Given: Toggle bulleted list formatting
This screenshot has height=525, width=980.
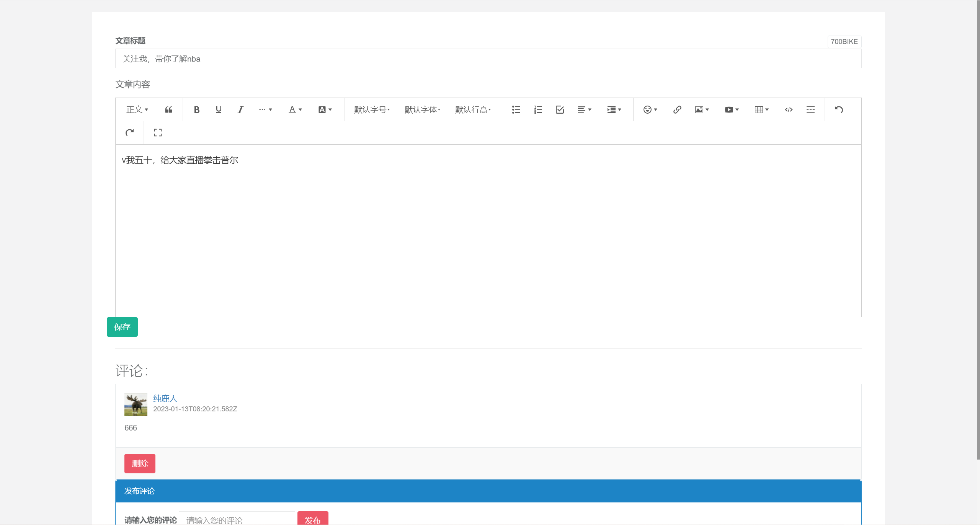Looking at the screenshot, I should (516, 110).
